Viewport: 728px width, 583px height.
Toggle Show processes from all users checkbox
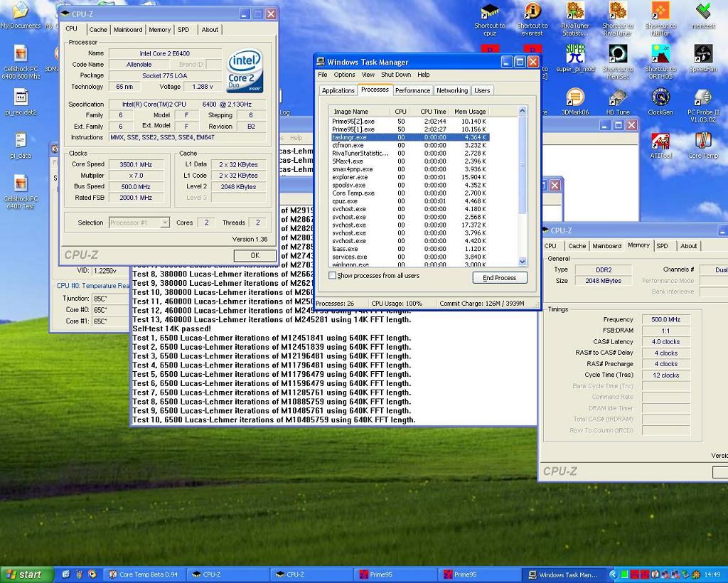coord(333,275)
